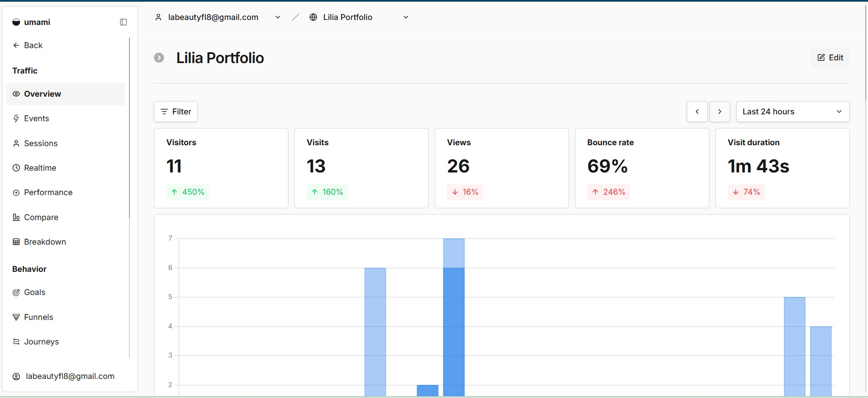Open the Realtime view

pyautogui.click(x=66, y=168)
